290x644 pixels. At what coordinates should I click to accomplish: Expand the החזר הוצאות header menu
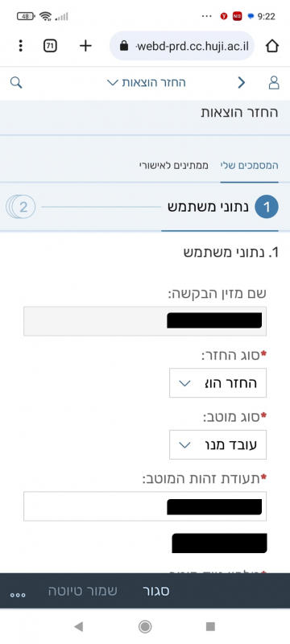click(x=147, y=83)
